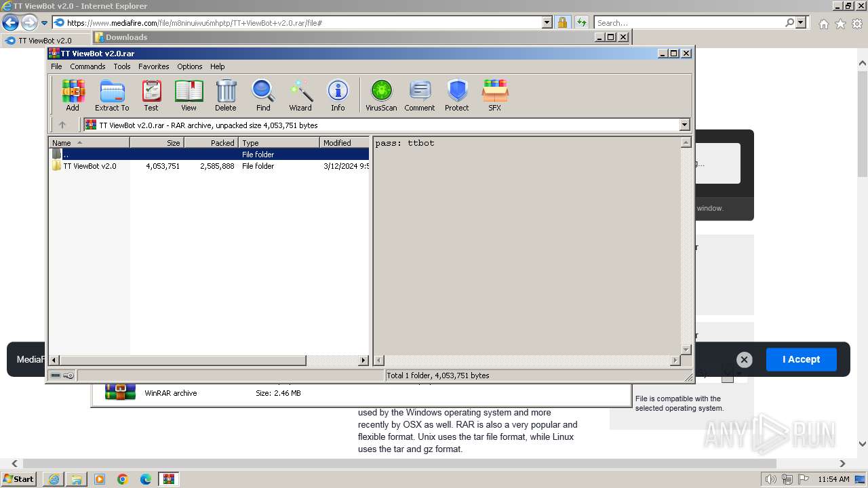Click the refresh page icon in IE

tap(581, 22)
